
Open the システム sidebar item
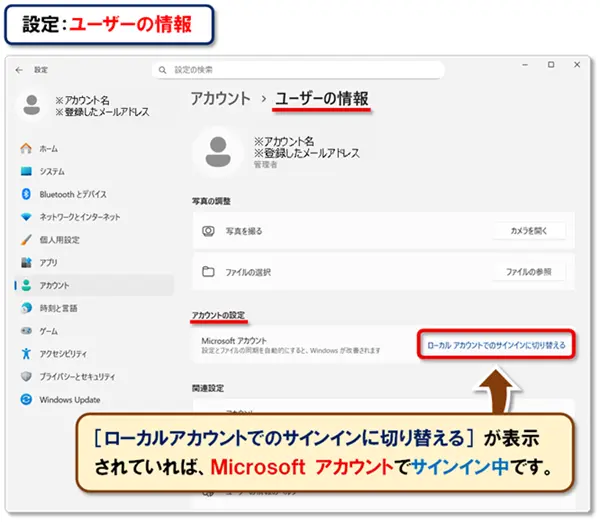94,171
